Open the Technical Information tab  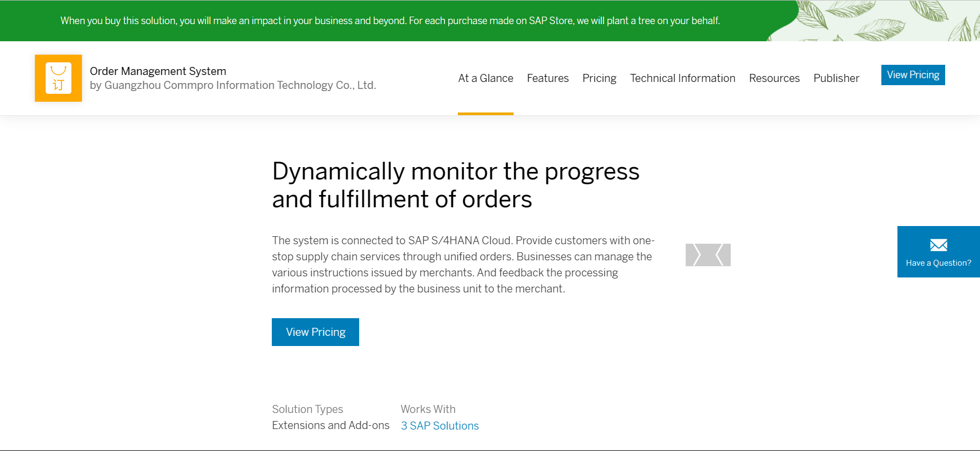[x=682, y=78]
